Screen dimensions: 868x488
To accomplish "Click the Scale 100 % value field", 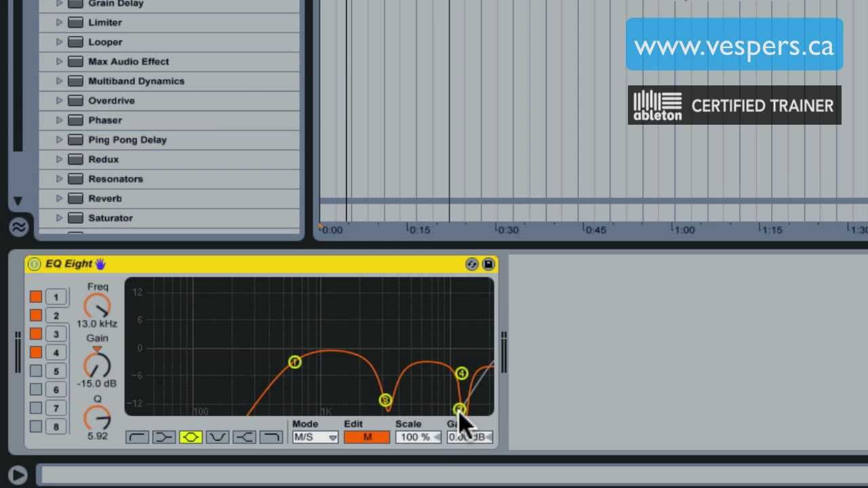I will click(418, 437).
